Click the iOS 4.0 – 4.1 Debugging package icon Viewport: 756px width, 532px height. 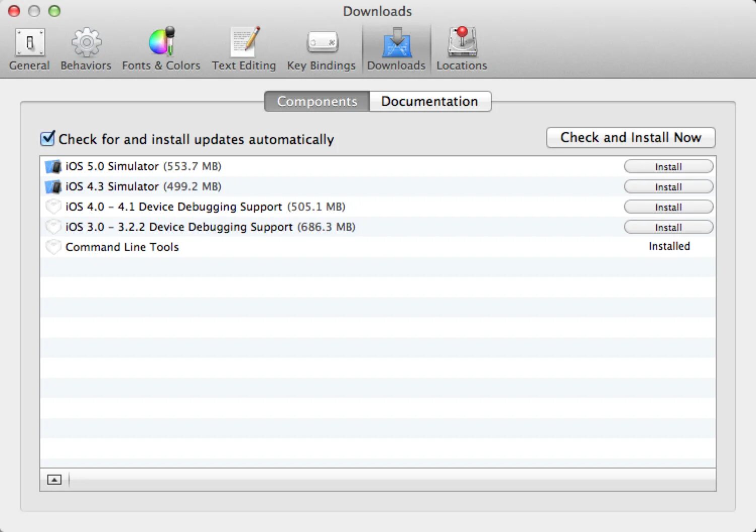coord(53,207)
